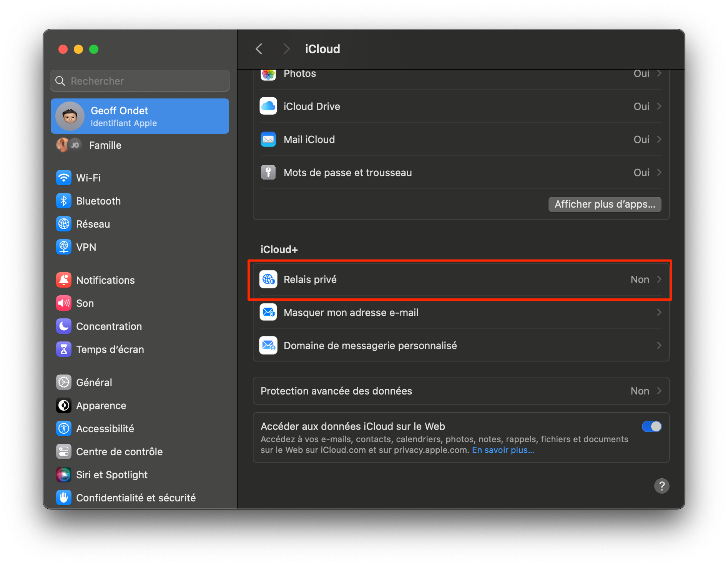Open Protection avancée des données chevron

[x=659, y=391]
